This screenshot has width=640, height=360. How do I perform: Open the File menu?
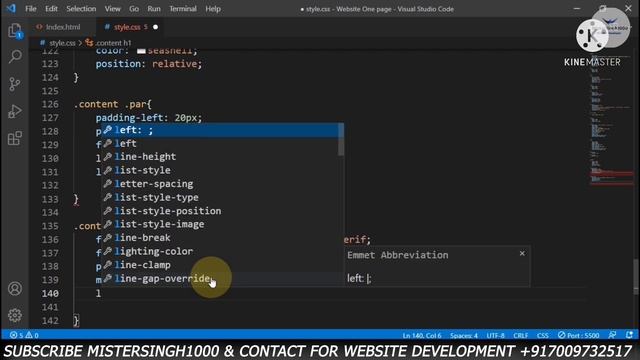point(31,9)
